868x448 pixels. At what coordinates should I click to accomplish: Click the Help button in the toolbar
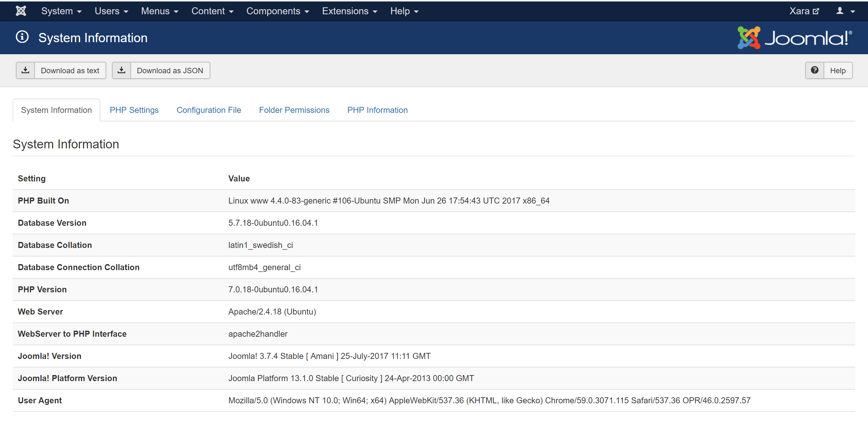[x=829, y=70]
